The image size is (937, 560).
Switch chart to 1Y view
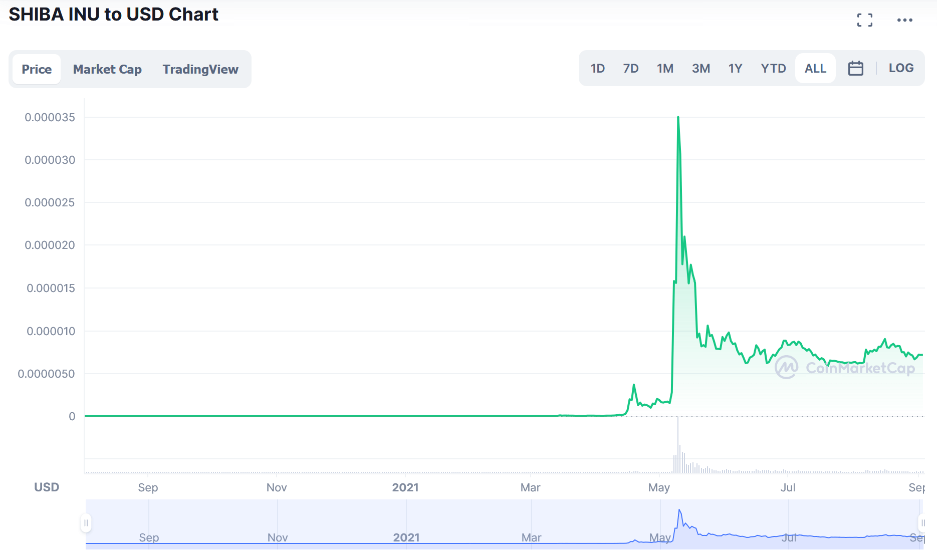[735, 68]
